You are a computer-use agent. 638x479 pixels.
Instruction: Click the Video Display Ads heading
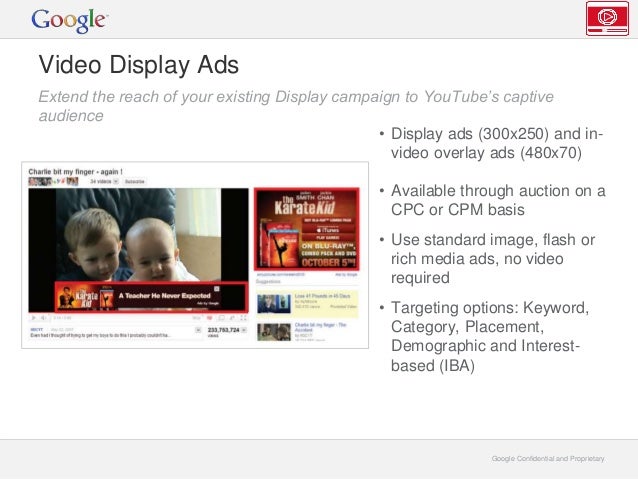pyautogui.click(x=138, y=65)
